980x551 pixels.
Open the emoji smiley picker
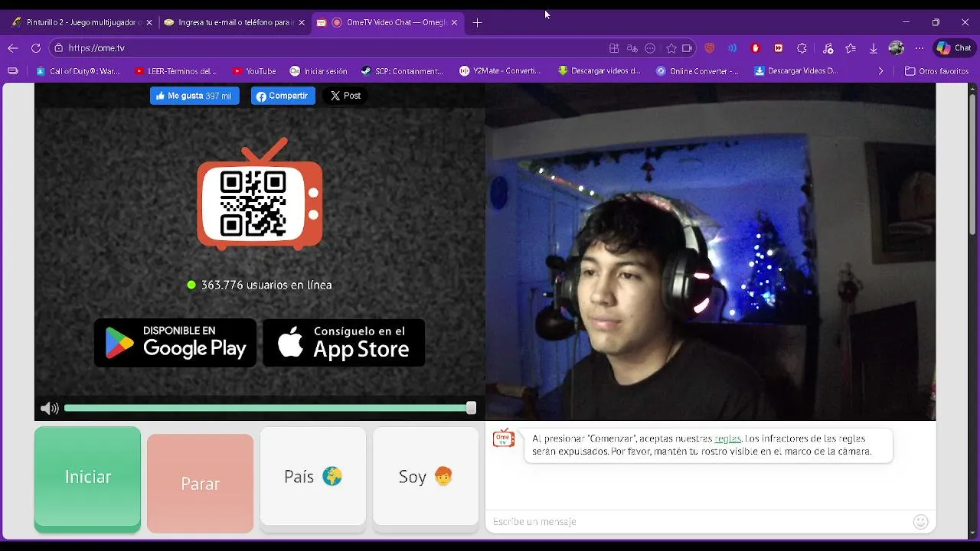920,522
